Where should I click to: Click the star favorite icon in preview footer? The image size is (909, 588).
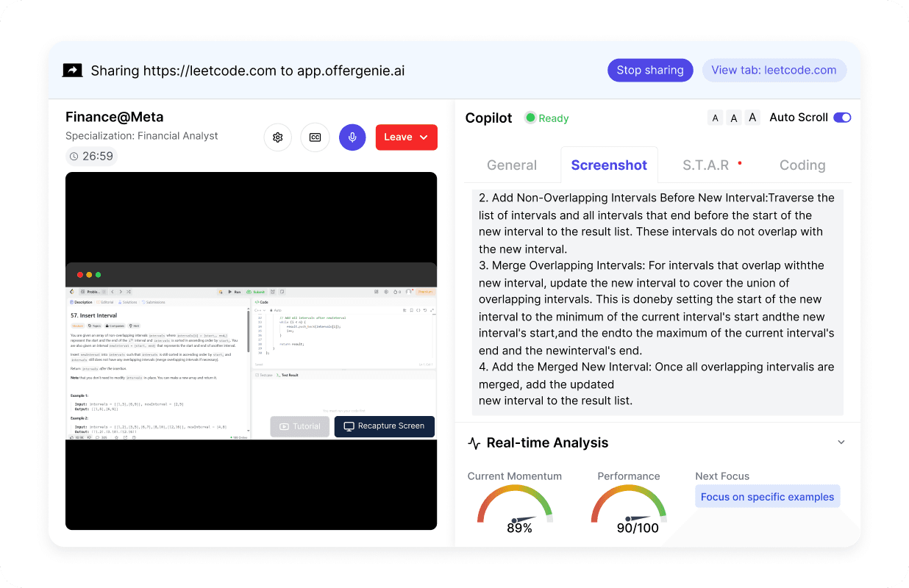[x=116, y=437]
